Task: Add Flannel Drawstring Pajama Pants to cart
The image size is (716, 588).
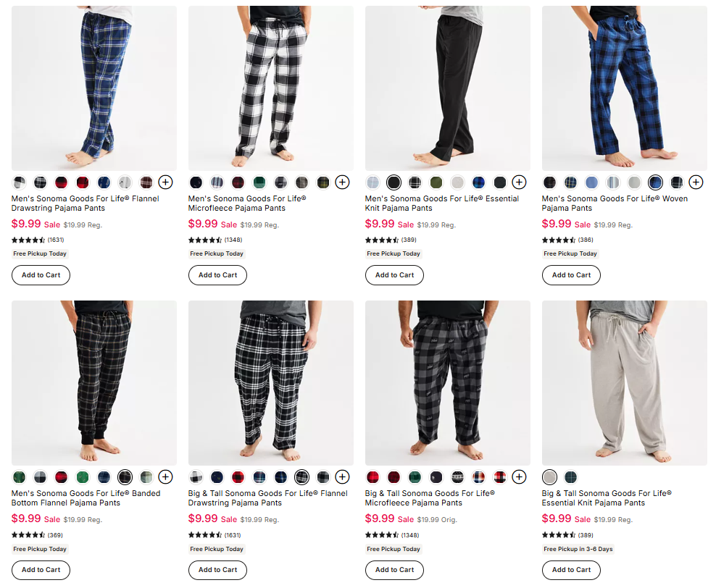Action: pos(41,275)
